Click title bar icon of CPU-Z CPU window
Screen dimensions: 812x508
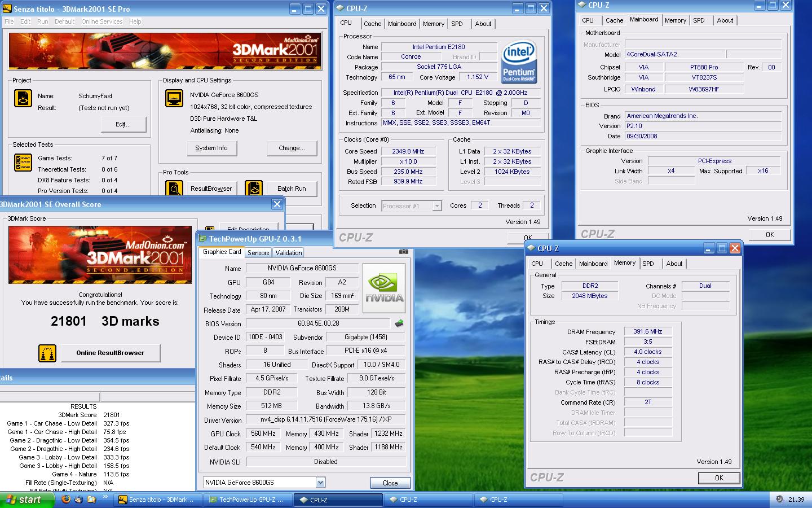coord(340,8)
